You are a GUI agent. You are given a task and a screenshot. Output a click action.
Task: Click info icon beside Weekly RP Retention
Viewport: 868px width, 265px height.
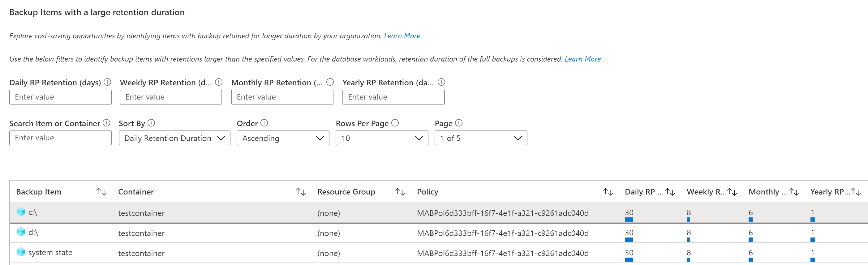click(x=219, y=82)
